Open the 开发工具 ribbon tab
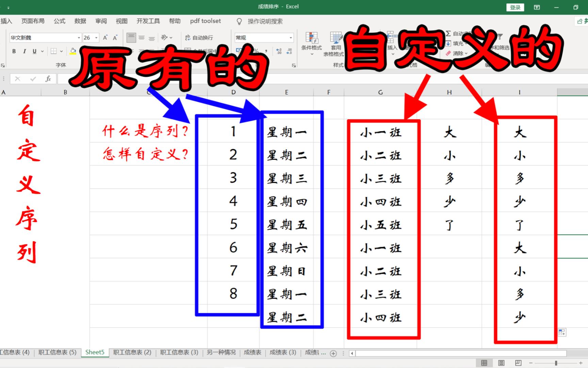The image size is (588, 368). tap(148, 21)
